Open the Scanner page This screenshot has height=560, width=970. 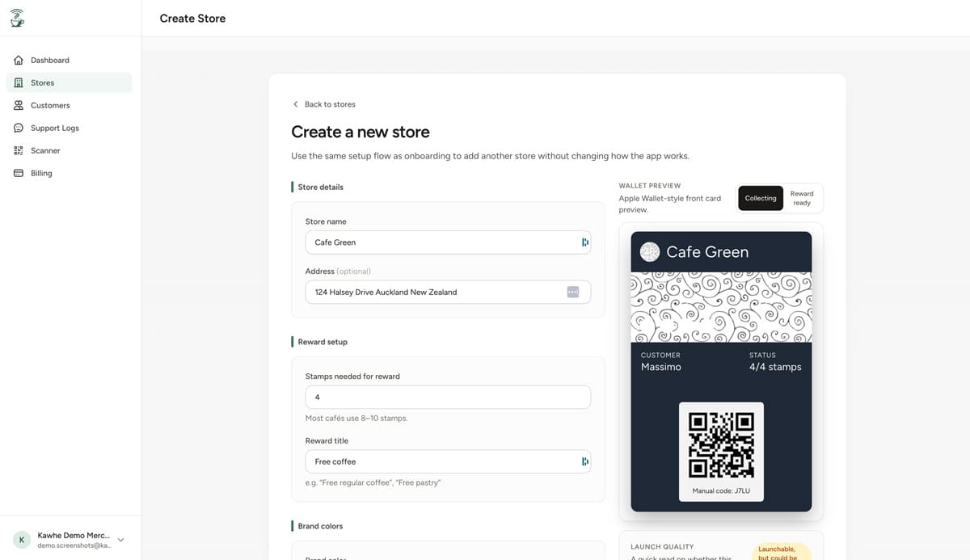click(70, 150)
